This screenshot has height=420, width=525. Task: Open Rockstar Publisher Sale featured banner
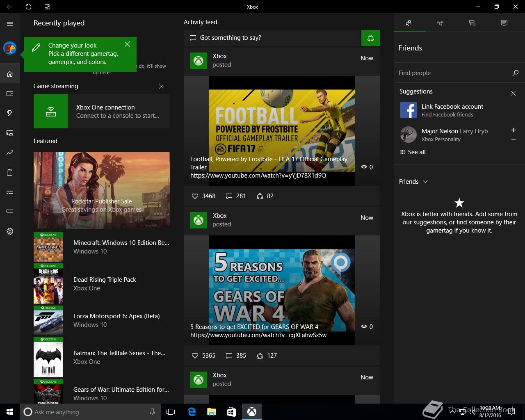click(x=102, y=190)
